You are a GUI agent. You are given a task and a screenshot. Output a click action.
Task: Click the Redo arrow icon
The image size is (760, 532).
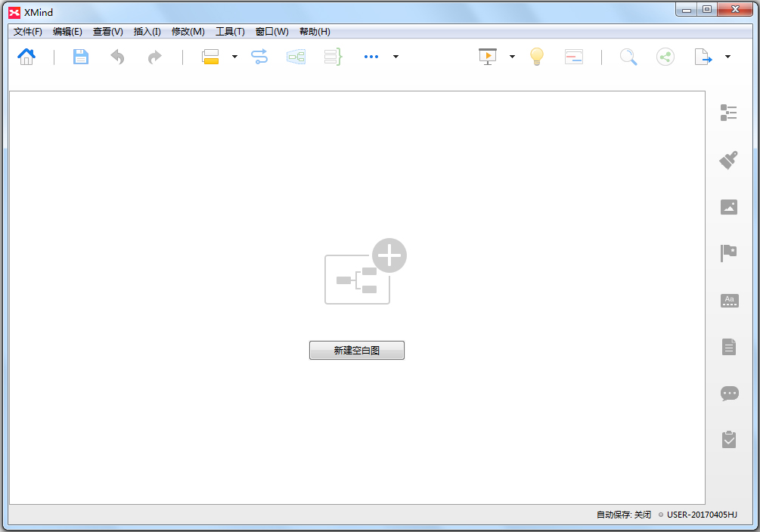[154, 57]
